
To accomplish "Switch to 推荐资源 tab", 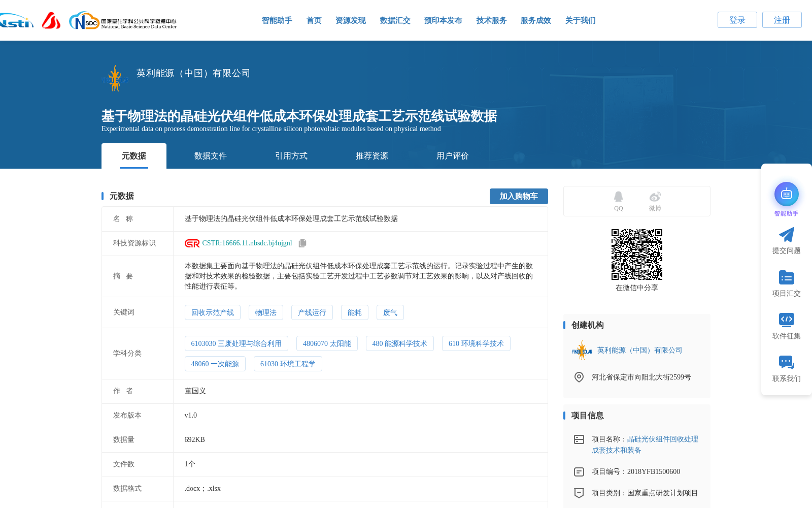I will click(372, 156).
